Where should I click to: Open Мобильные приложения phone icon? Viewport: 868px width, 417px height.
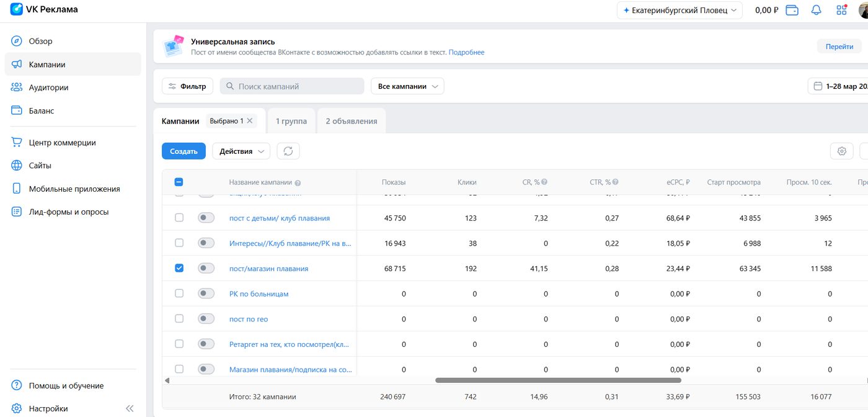[x=17, y=189]
